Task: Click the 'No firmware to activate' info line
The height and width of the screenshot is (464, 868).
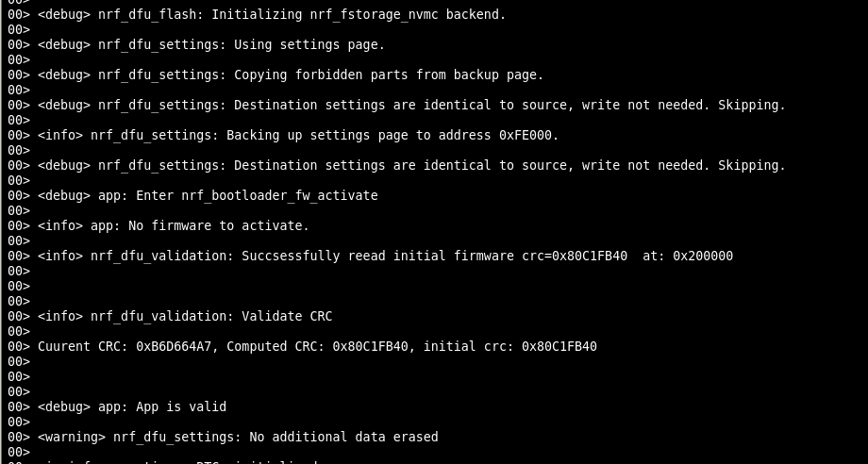Action: [159, 226]
